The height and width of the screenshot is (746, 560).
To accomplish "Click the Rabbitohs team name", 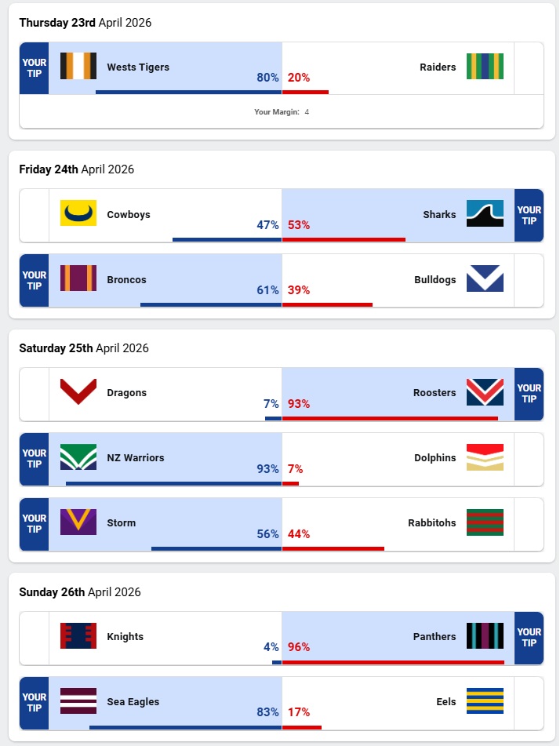I will tap(431, 522).
